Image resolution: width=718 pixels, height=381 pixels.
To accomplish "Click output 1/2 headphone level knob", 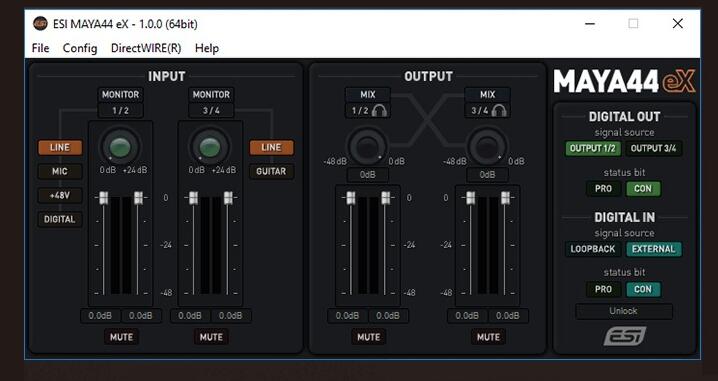I will [x=367, y=147].
